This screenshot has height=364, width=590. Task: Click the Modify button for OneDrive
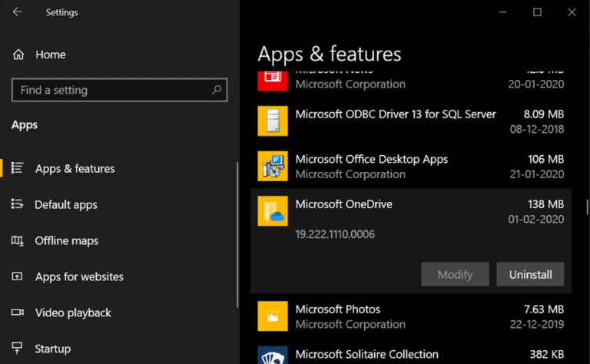[455, 274]
